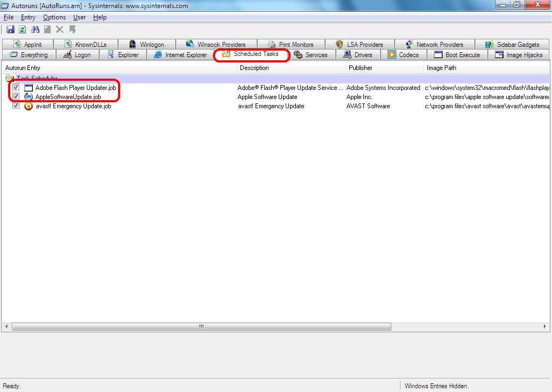552x392 pixels.
Task: Select the avast! Emergency Update.job entry
Action: coord(73,106)
